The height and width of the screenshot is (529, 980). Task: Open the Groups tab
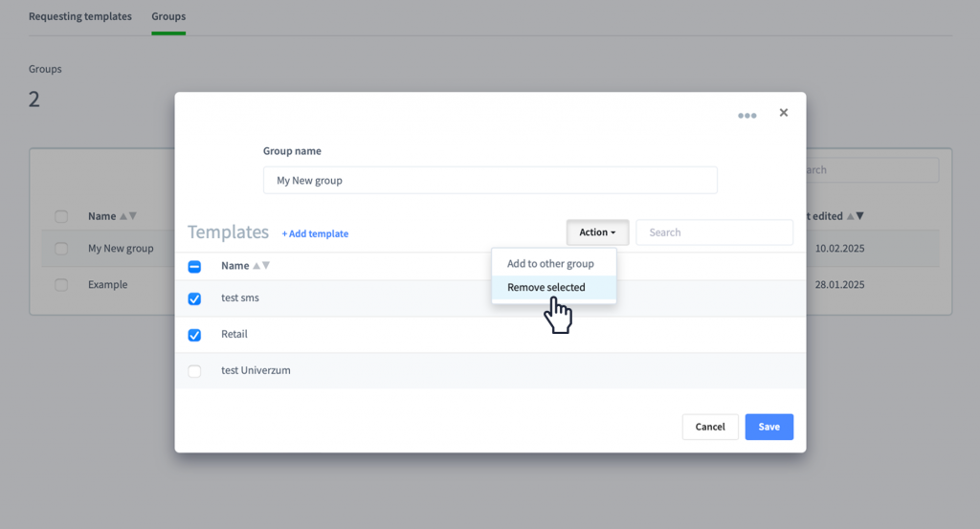(x=168, y=16)
